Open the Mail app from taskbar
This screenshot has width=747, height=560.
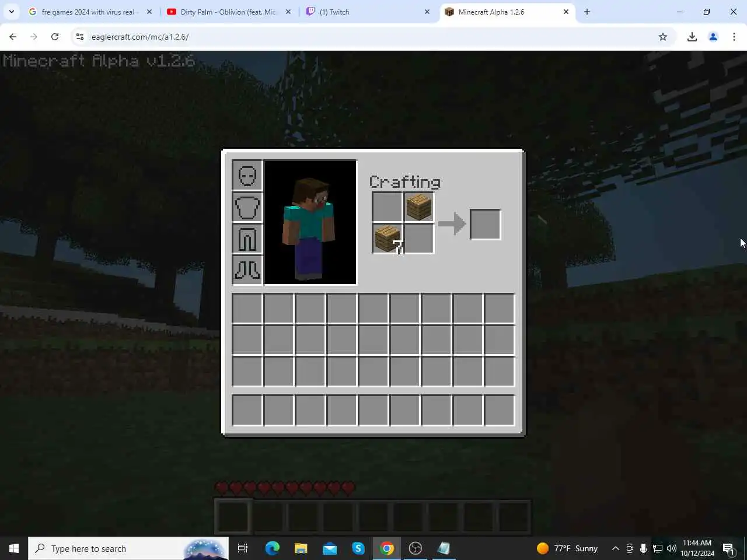pos(330,548)
